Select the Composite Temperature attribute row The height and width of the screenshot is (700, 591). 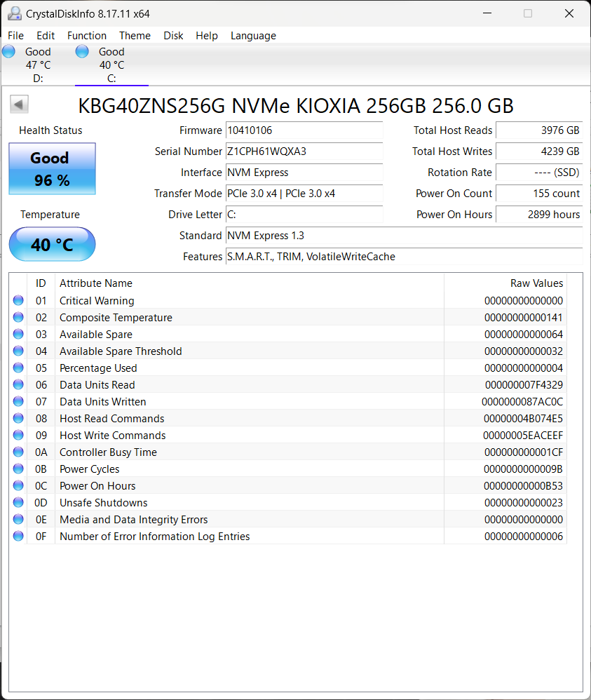[249, 318]
